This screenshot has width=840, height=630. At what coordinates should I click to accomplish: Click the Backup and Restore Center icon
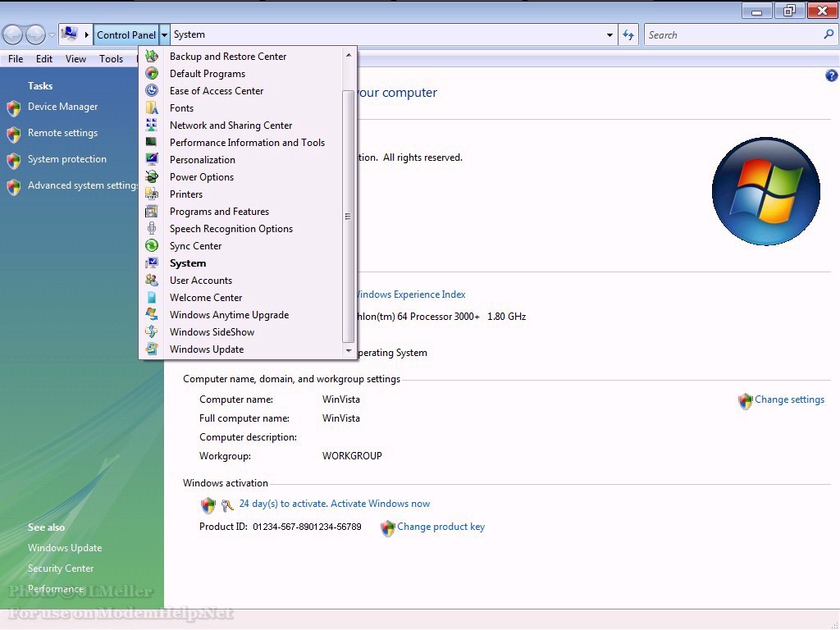[x=152, y=57]
